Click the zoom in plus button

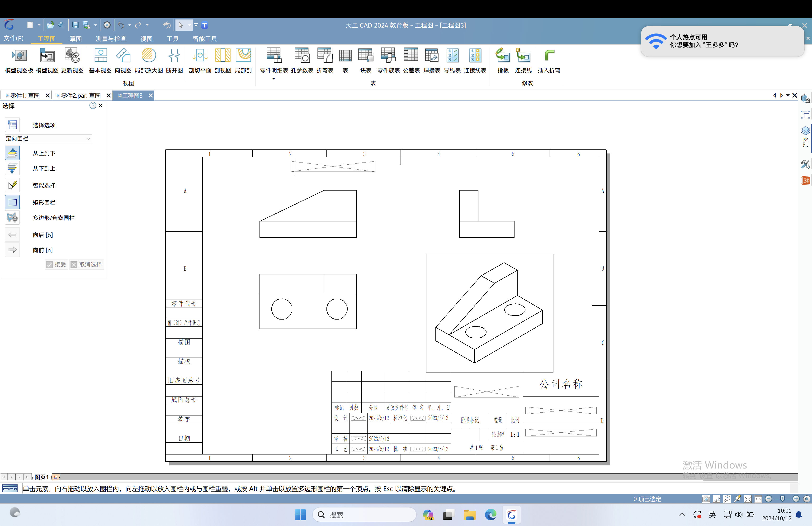tap(796, 499)
